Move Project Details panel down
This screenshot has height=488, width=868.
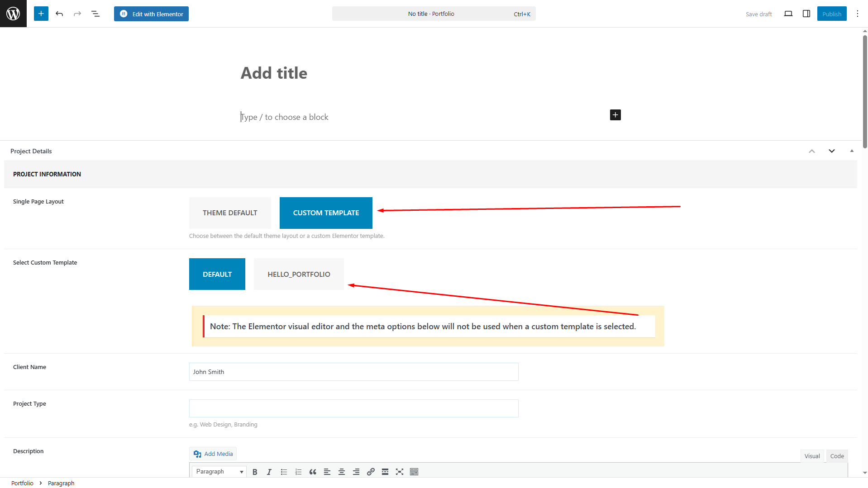pos(831,151)
